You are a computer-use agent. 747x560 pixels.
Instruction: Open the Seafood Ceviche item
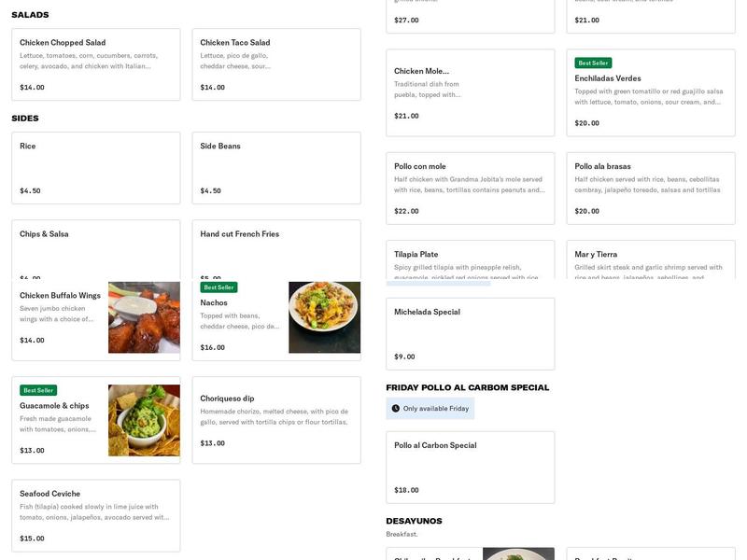[x=95, y=515]
